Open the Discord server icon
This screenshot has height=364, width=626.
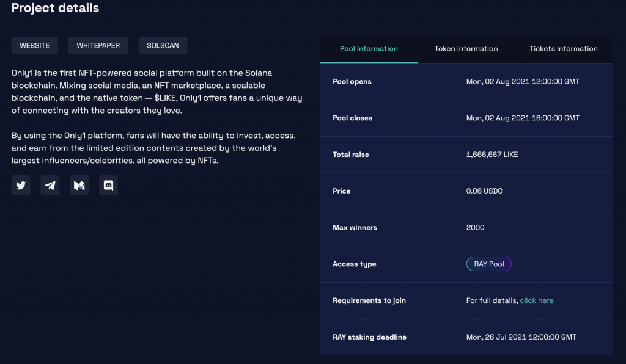108,186
